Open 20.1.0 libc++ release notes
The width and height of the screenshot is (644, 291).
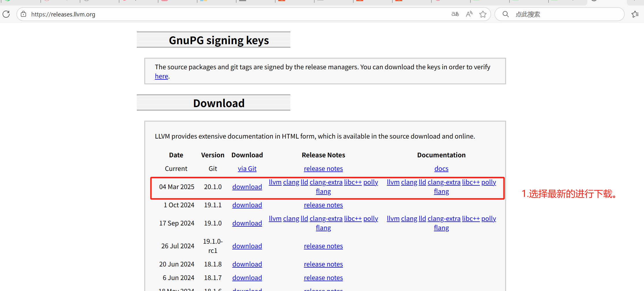pyautogui.click(x=353, y=182)
